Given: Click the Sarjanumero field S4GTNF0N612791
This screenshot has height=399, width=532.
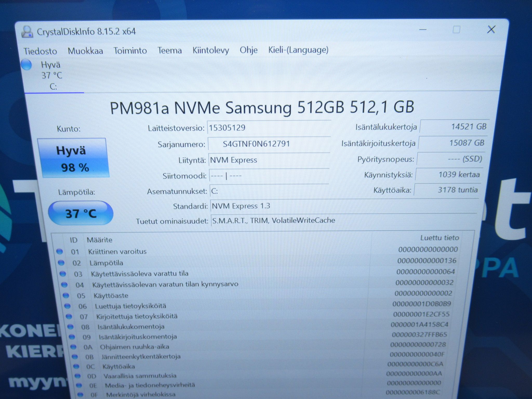Looking at the screenshot, I should tap(269, 144).
